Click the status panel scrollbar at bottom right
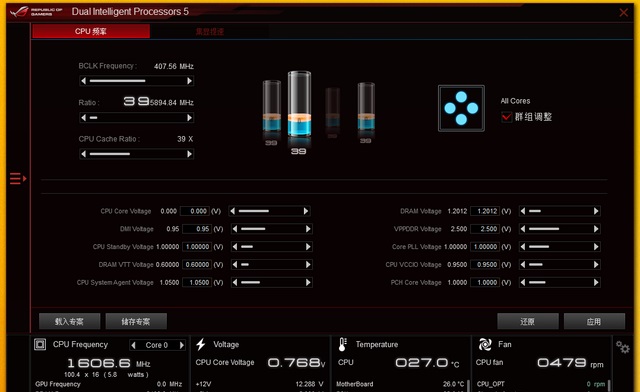The height and width of the screenshot is (392, 640). pos(609,385)
